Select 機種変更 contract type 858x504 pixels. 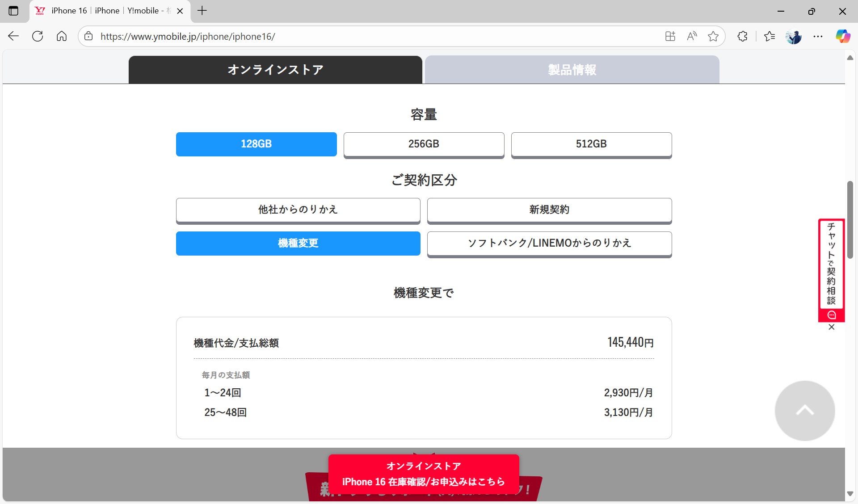point(298,244)
